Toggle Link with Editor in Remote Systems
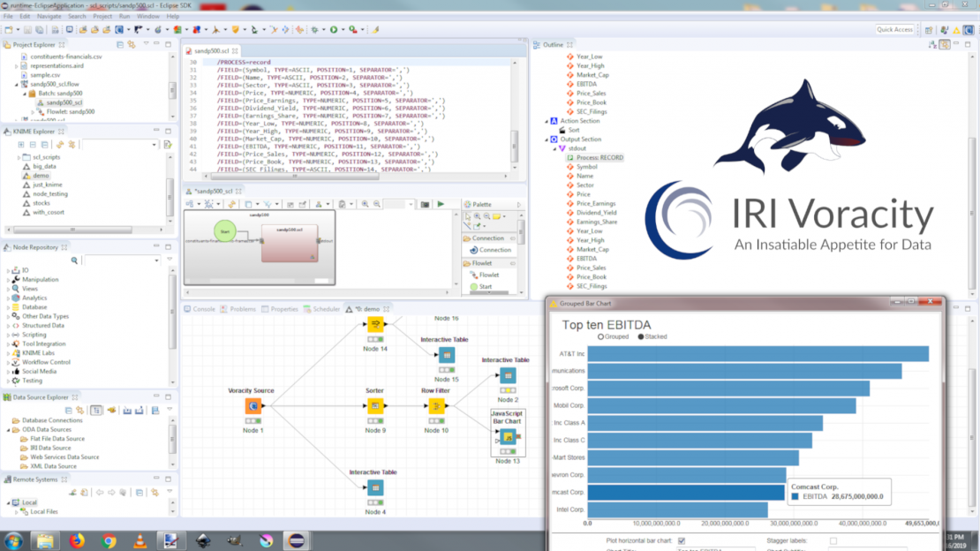Image resolution: width=980 pixels, height=551 pixels. (x=155, y=493)
